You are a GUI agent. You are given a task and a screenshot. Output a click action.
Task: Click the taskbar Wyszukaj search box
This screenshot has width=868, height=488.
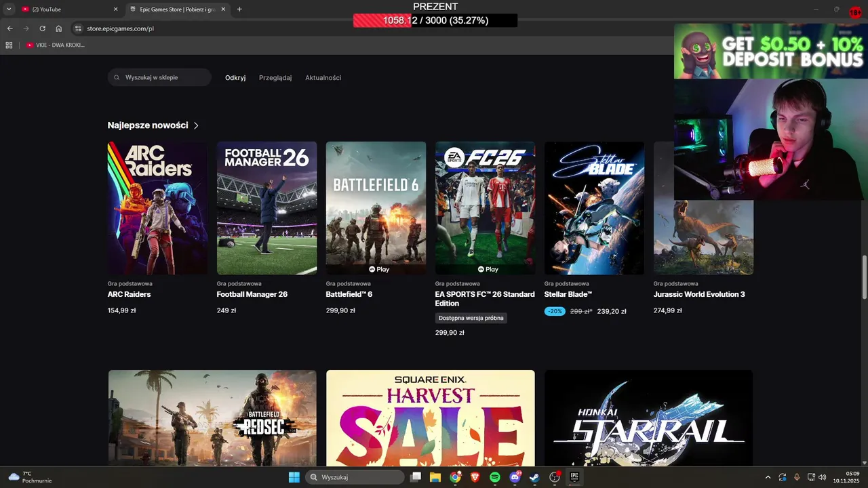coord(355,477)
